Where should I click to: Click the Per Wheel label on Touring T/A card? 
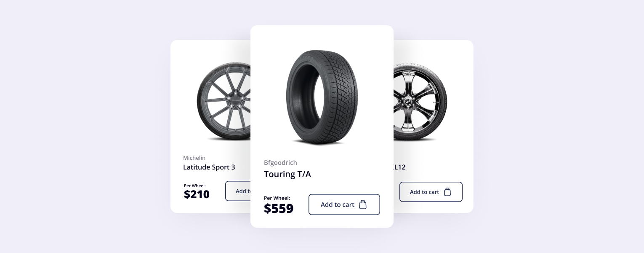pos(277,198)
